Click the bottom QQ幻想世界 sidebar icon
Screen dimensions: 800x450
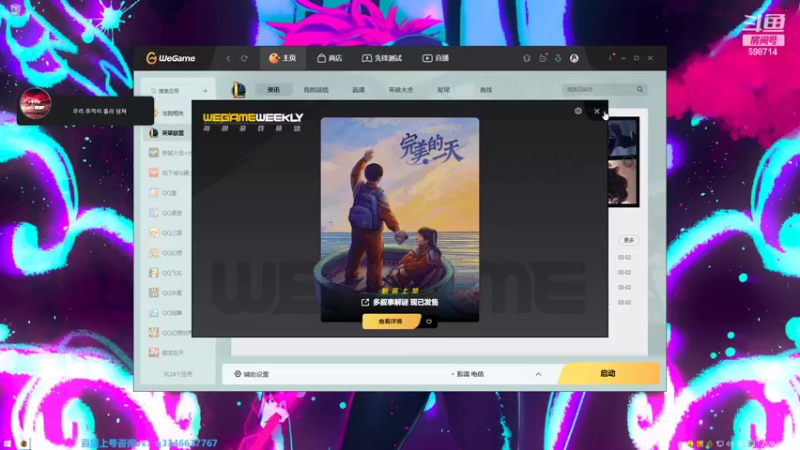coord(154,333)
